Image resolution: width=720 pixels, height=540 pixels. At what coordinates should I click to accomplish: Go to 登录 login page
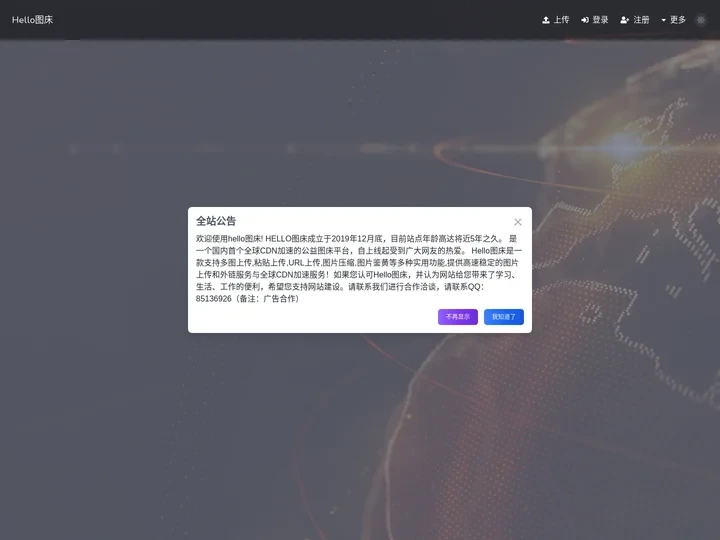pos(595,20)
